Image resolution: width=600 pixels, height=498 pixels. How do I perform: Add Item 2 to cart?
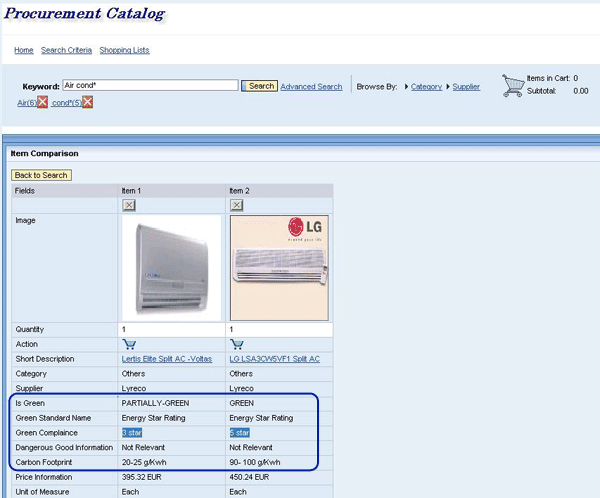[x=237, y=344]
